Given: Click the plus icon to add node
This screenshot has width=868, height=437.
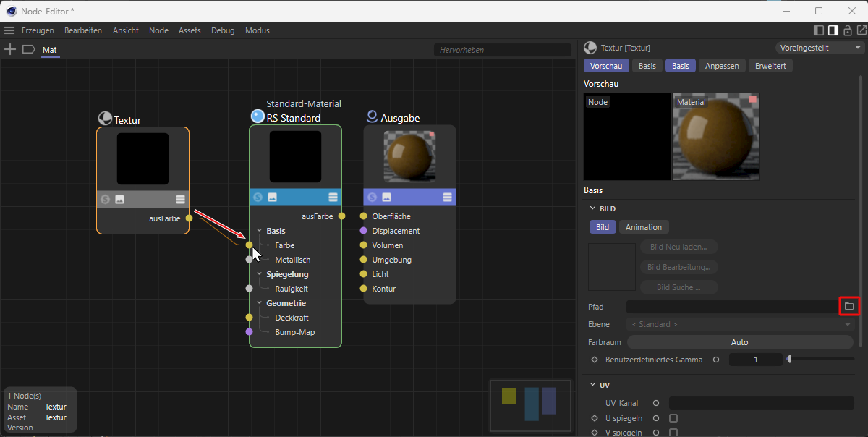Looking at the screenshot, I should [x=10, y=49].
